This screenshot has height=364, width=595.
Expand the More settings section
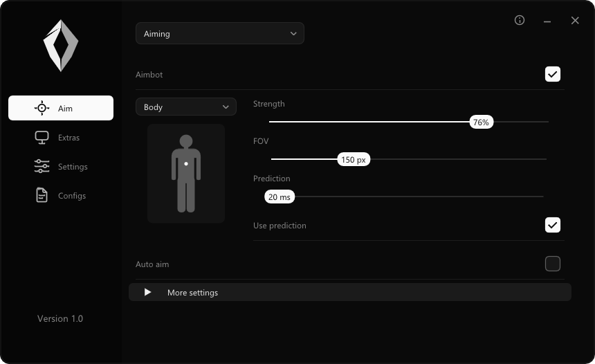(350, 292)
